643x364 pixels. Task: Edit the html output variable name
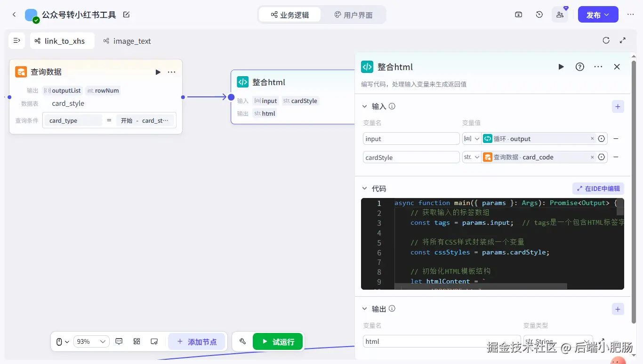442,341
